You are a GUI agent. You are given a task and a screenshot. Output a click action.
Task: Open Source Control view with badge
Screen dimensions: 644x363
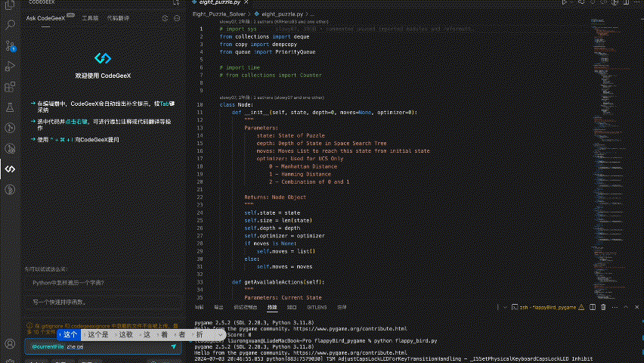click(x=11, y=46)
